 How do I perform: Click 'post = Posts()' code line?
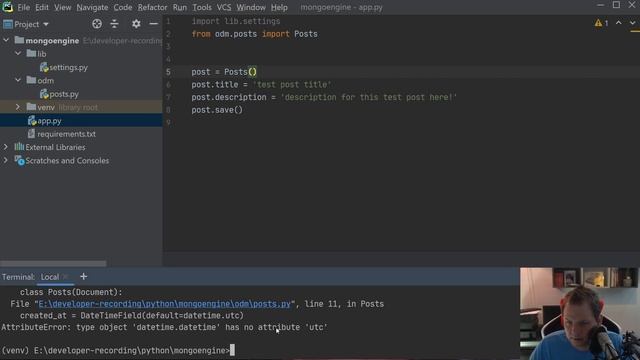224,72
